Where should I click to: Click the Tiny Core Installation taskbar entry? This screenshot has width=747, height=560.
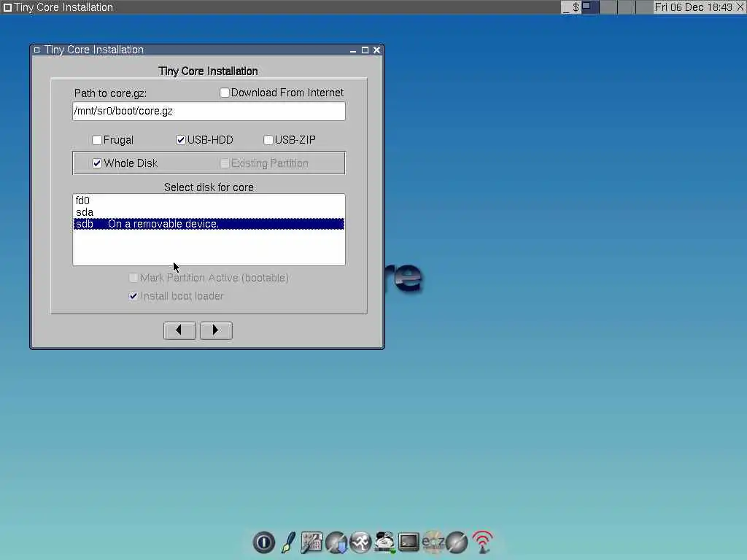pyautogui.click(x=58, y=7)
